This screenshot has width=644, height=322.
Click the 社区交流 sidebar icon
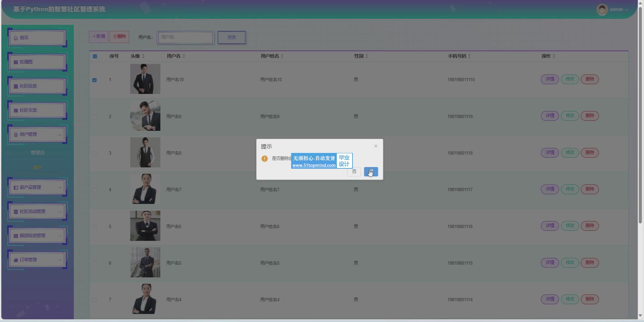[x=16, y=110]
